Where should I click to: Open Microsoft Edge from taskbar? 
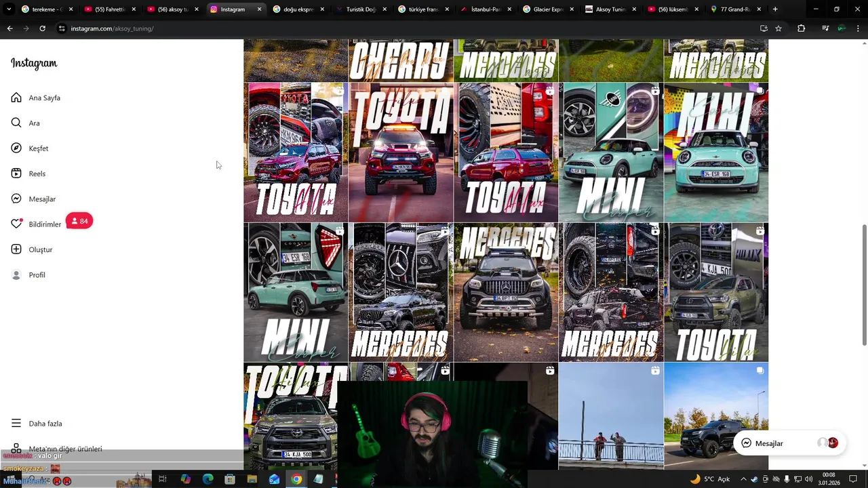(208, 479)
